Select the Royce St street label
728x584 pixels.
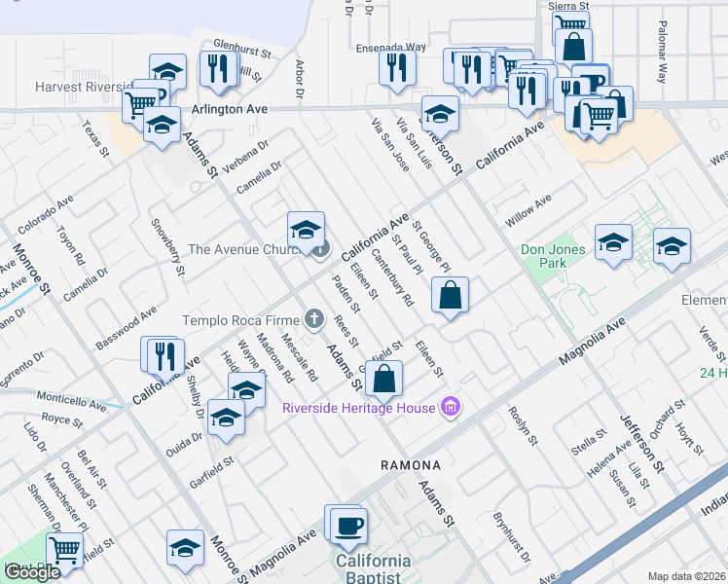point(62,420)
